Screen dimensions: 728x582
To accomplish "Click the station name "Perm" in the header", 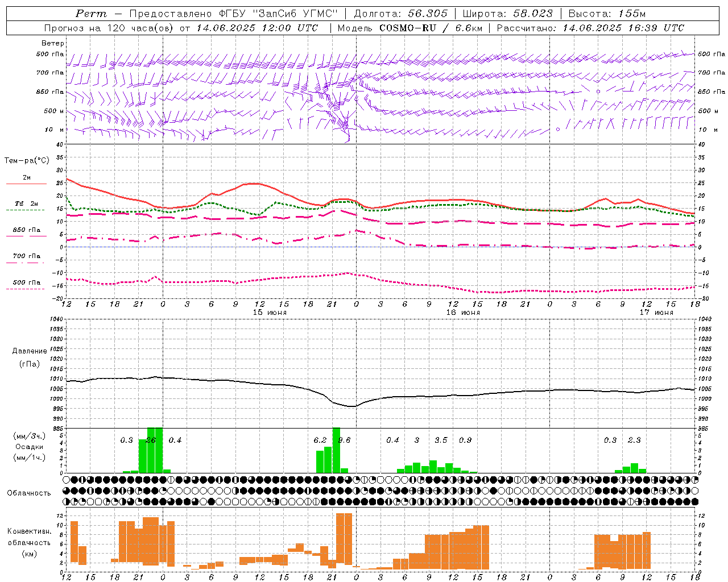I will coord(90,14).
